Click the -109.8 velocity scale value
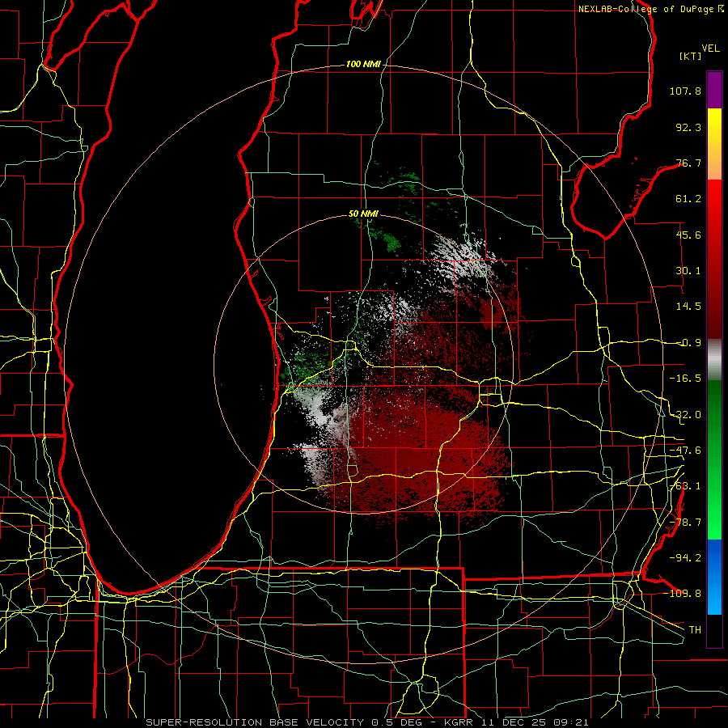 (x=683, y=594)
